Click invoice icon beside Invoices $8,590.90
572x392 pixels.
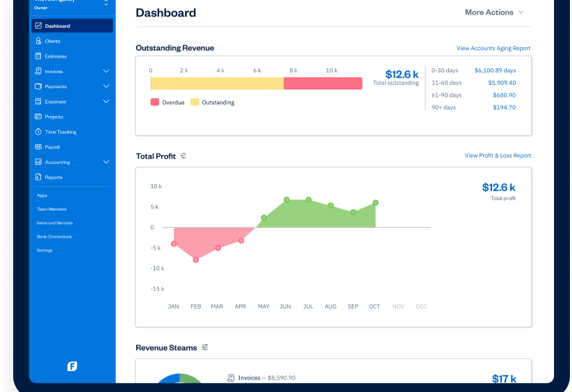(x=231, y=378)
